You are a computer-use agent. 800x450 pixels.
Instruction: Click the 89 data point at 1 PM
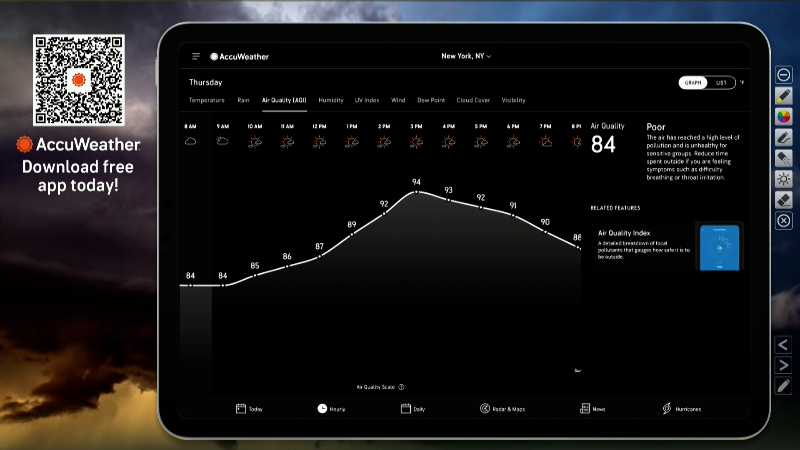click(x=352, y=235)
